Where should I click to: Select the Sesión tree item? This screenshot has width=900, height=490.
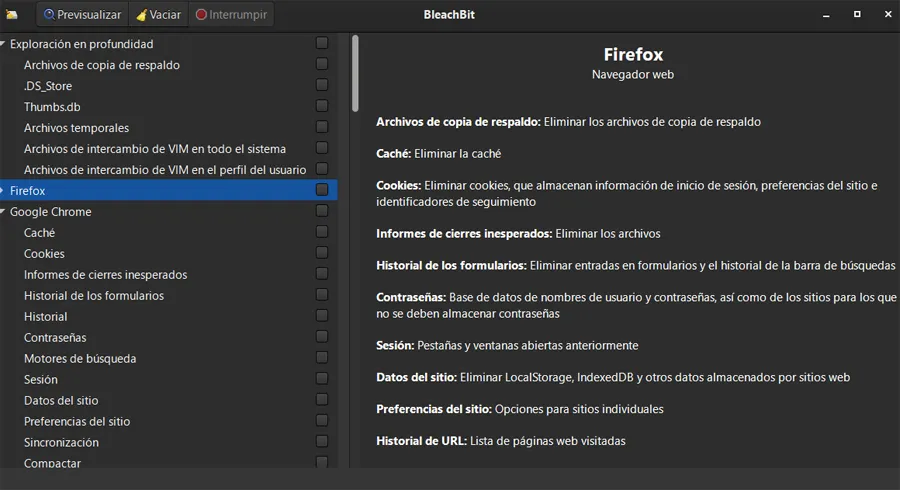168,379
